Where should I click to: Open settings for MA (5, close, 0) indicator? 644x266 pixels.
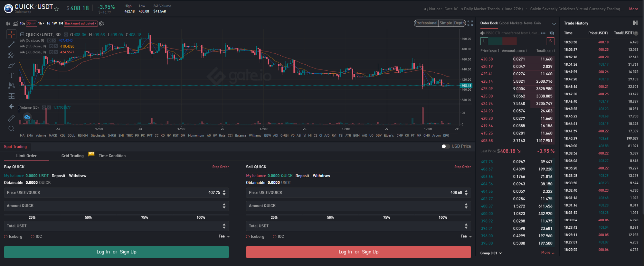tap(49, 41)
